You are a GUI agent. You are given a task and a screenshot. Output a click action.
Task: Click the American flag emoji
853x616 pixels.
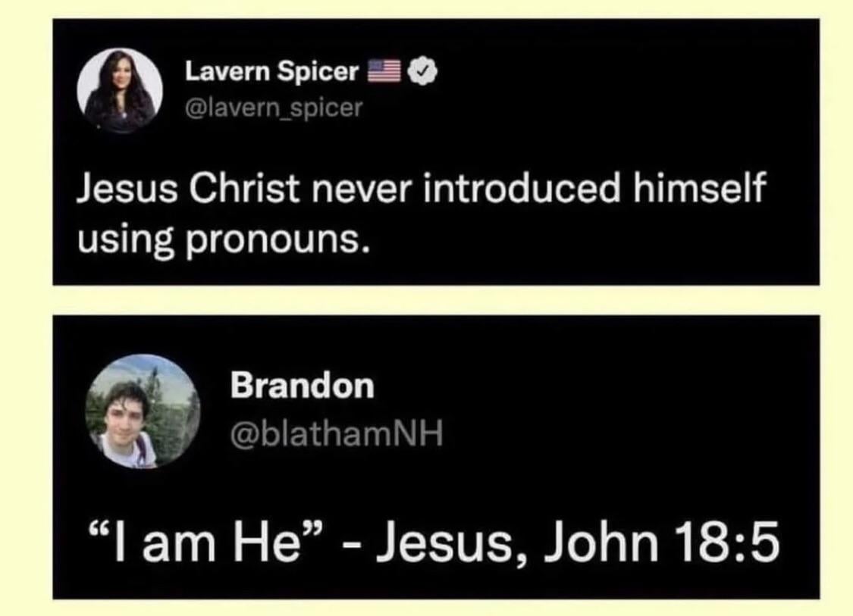click(384, 72)
